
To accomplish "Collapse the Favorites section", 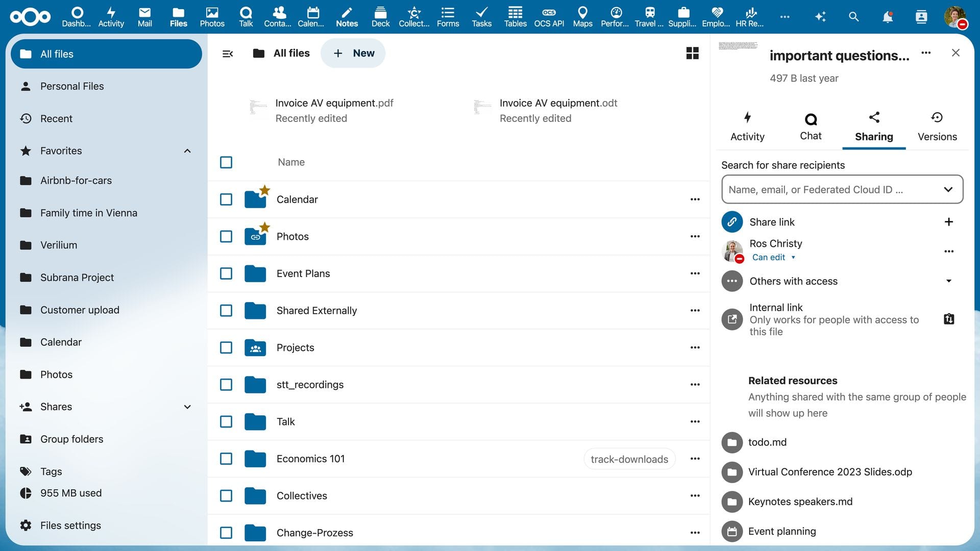I will point(187,151).
